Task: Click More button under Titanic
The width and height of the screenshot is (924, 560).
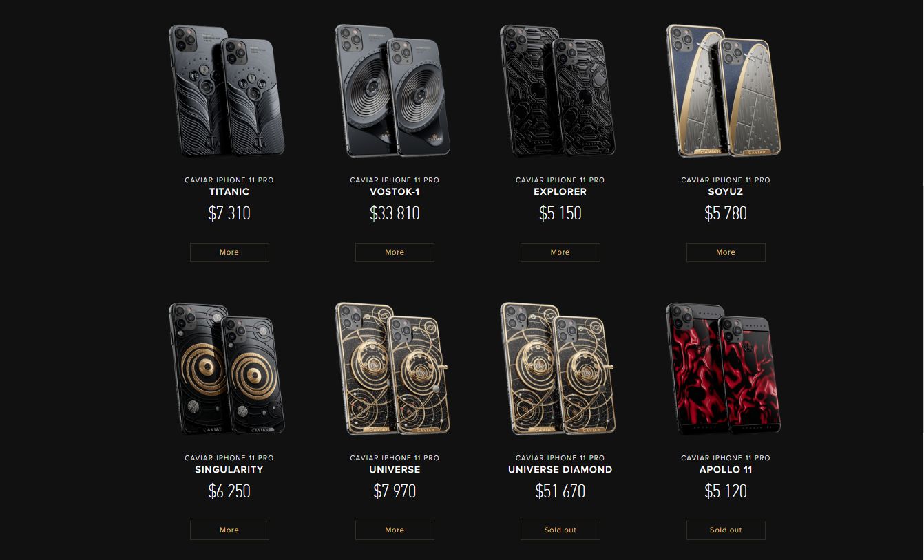Action: click(229, 252)
